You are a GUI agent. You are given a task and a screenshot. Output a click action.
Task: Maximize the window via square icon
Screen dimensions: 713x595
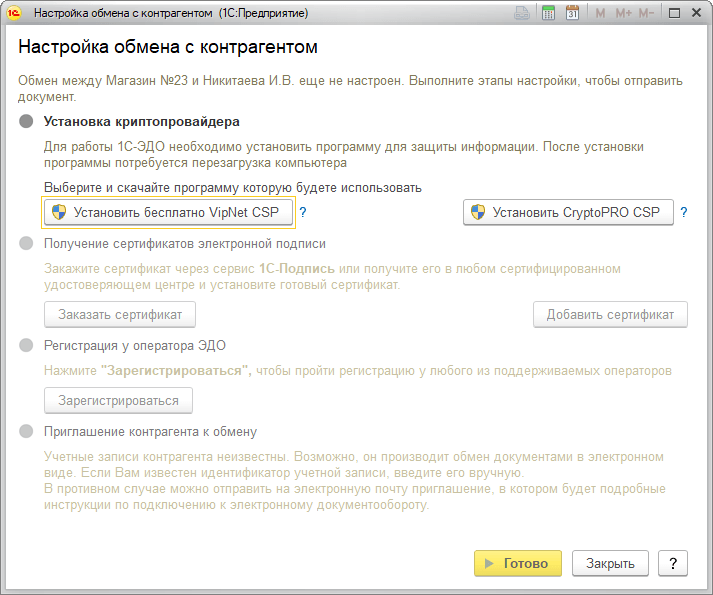coord(674,13)
